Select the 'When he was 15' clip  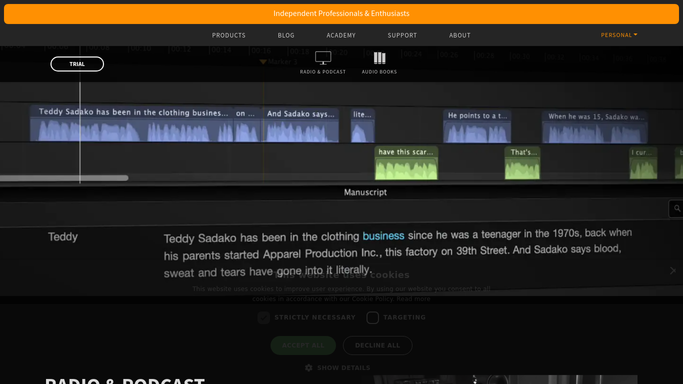pos(595,127)
